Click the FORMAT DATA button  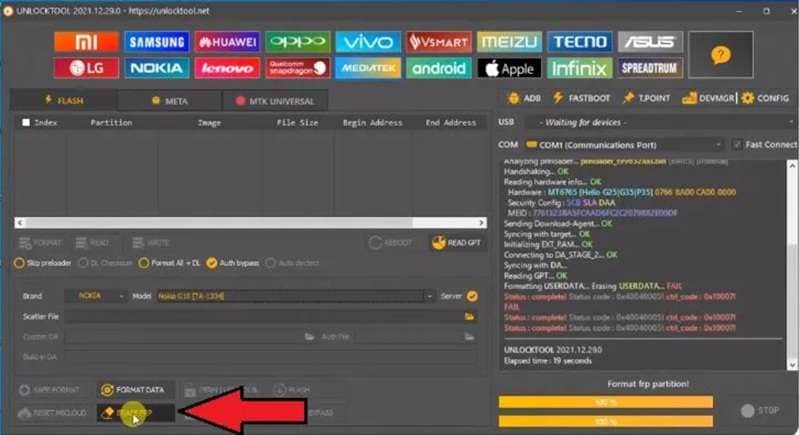tap(136, 390)
